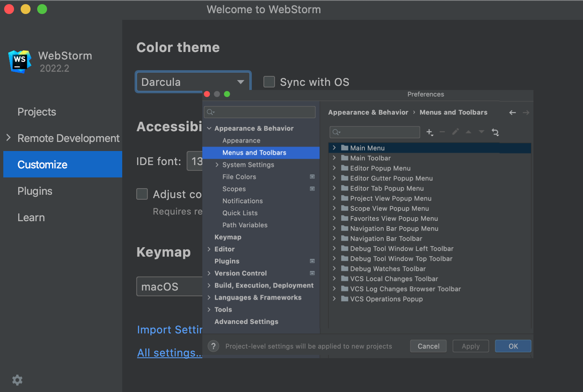Click the IDE font size field
Image resolution: width=583 pixels, height=392 pixels.
pos(195,161)
